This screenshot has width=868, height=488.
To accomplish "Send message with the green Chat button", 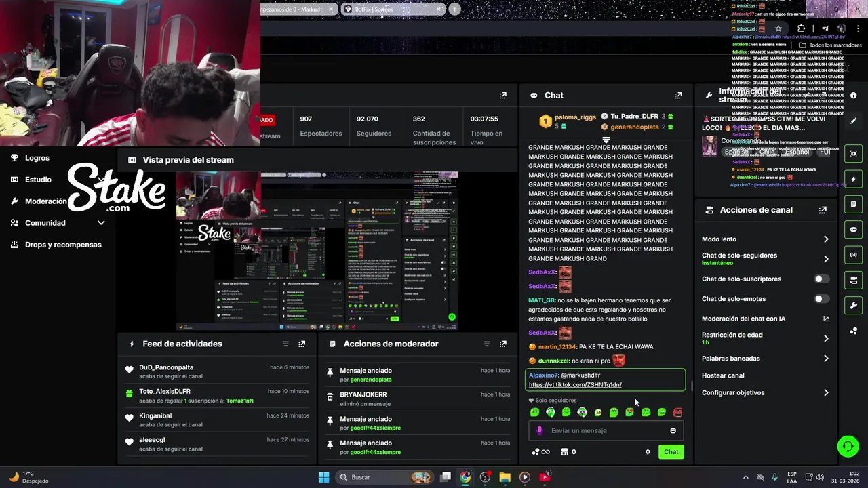I will point(671,452).
